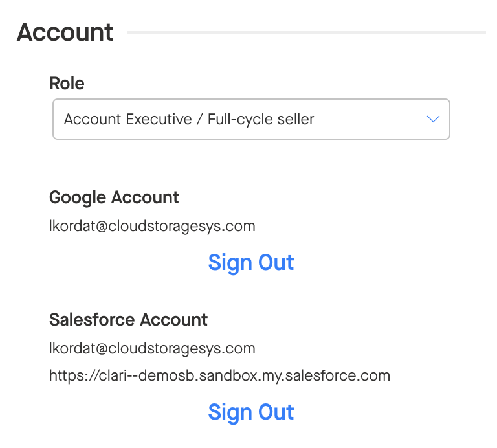This screenshot has width=497, height=448.
Task: Click the clari--demosb sandbox Salesforce URL
Action: tap(219, 375)
